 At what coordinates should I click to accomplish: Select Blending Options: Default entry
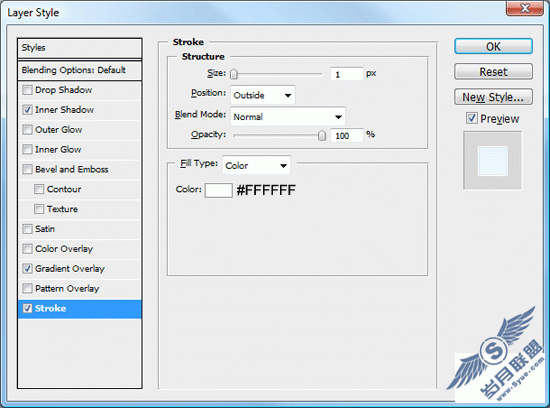tap(80, 70)
